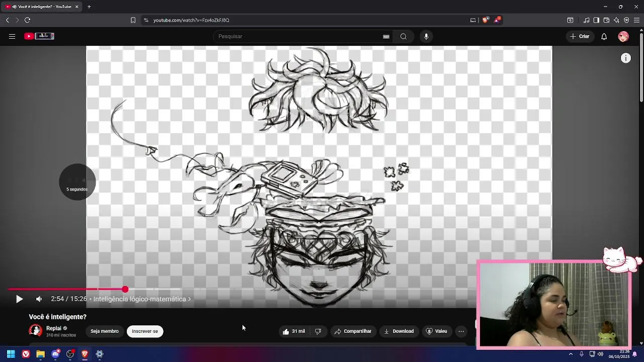
Task: Open Brave browser taskbar icon
Action: pyautogui.click(x=85, y=354)
